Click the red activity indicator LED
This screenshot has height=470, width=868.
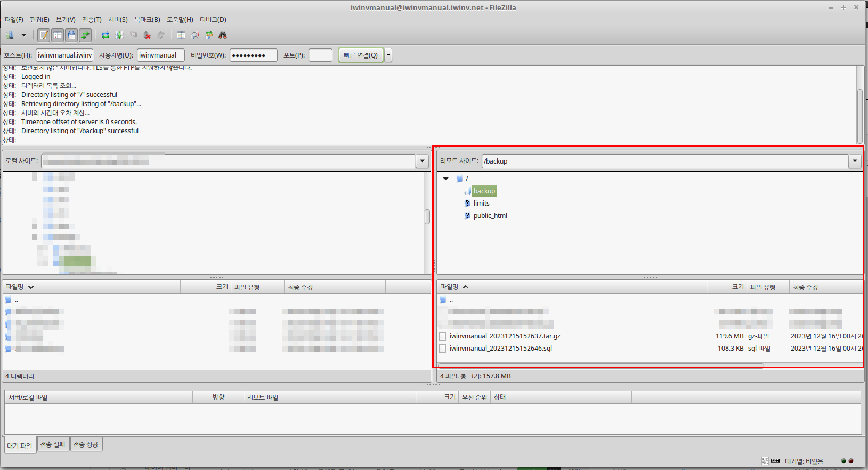point(851,461)
